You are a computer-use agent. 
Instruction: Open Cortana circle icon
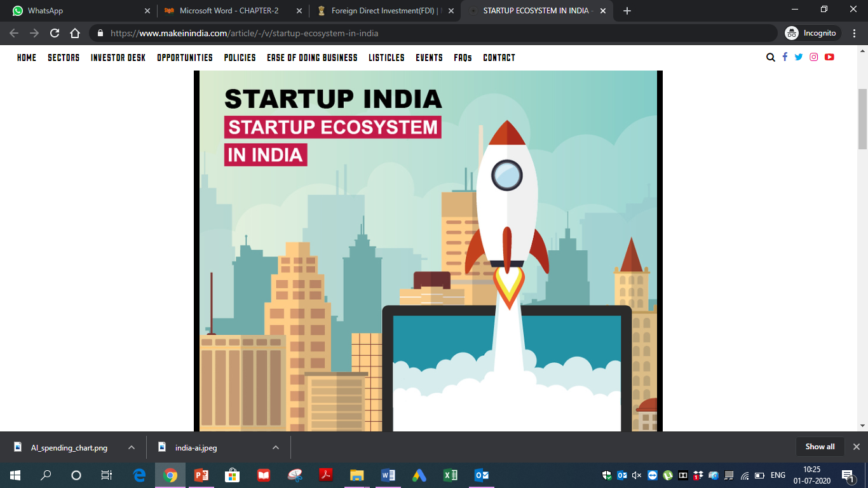(x=76, y=475)
